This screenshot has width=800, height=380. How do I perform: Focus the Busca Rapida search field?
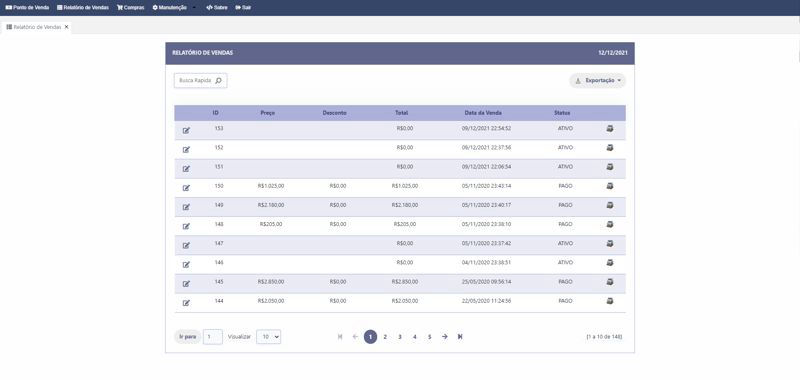coord(201,81)
